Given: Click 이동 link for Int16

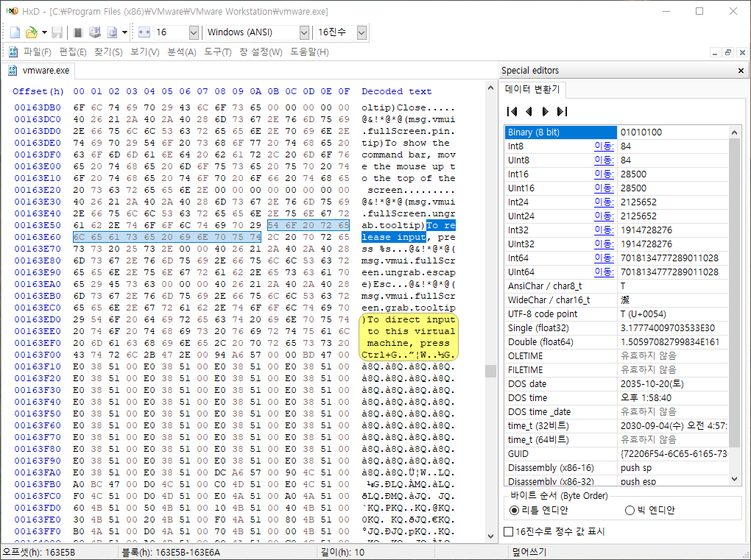Looking at the screenshot, I should 604,174.
